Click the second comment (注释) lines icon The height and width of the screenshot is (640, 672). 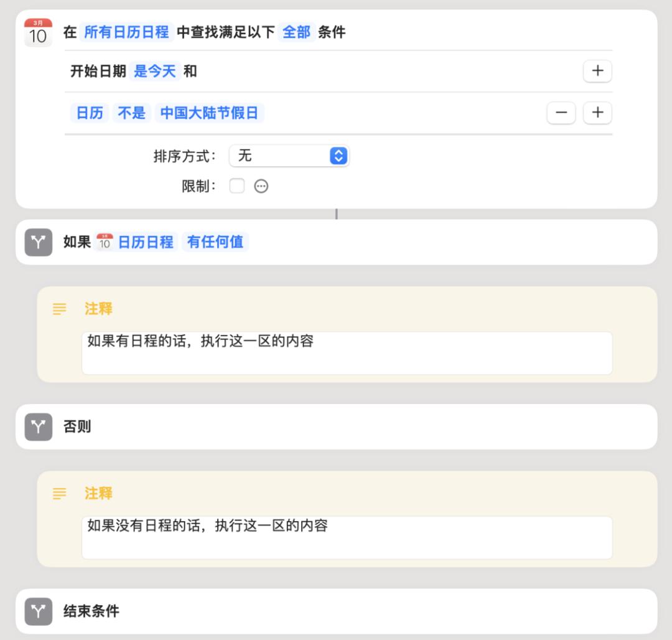[59, 494]
